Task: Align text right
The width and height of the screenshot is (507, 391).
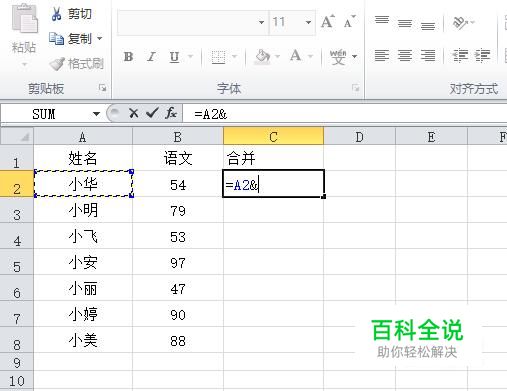Action: pyautogui.click(x=428, y=55)
